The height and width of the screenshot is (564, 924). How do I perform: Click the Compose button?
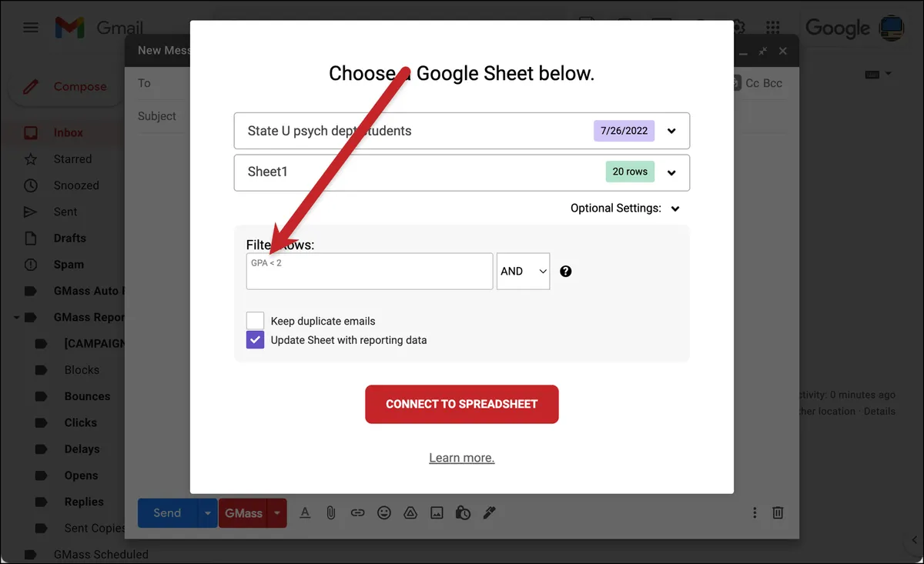click(x=65, y=87)
